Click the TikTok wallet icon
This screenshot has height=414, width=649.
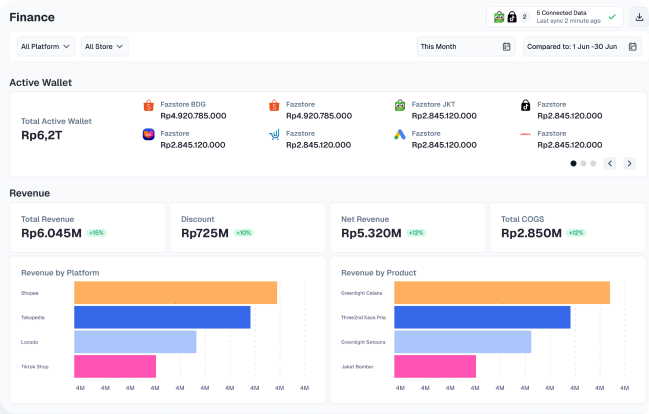(x=525, y=105)
